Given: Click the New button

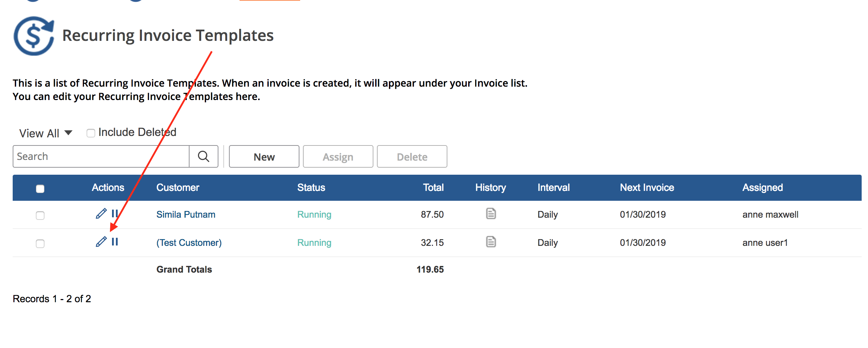Looking at the screenshot, I should [264, 157].
